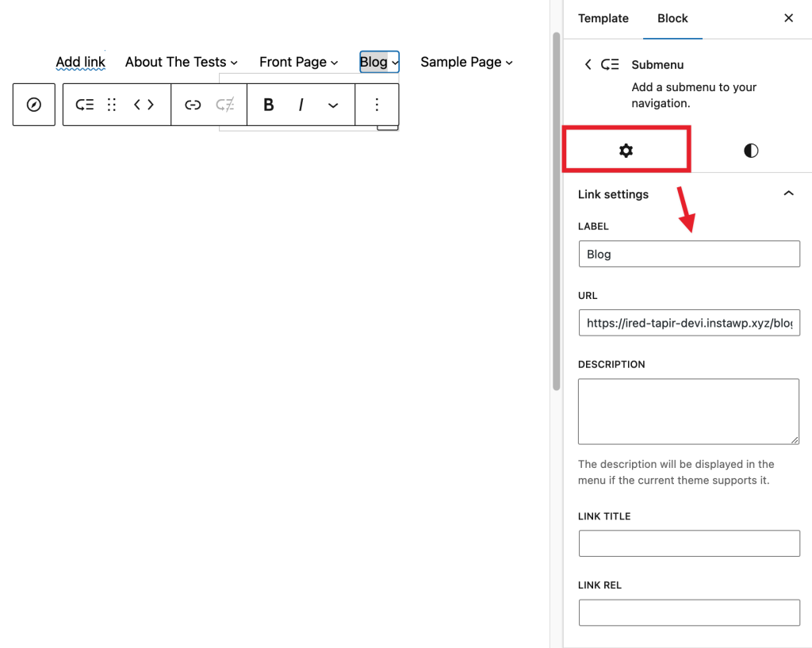Image resolution: width=812 pixels, height=648 pixels.
Task: Open the more formatting options chevron
Action: point(333,104)
